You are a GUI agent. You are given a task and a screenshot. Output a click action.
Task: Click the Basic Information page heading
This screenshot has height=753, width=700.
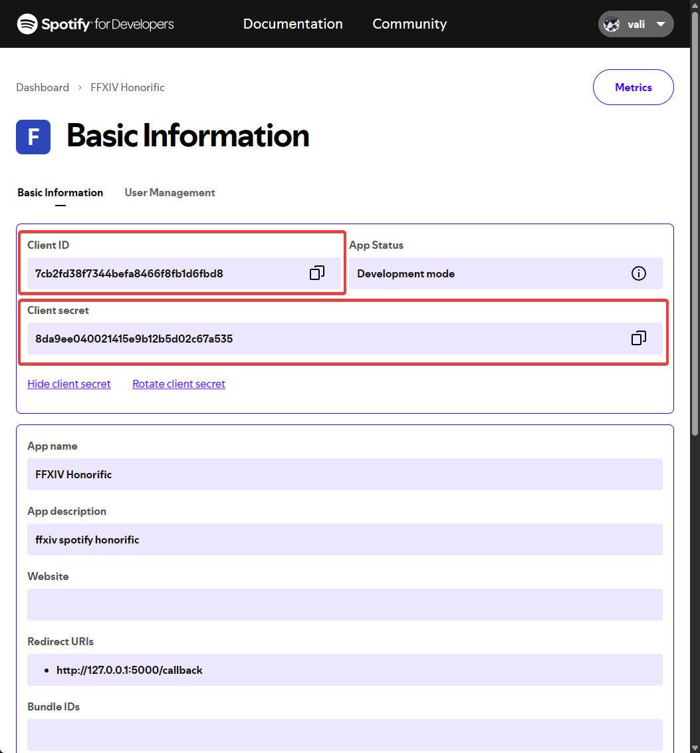188,136
